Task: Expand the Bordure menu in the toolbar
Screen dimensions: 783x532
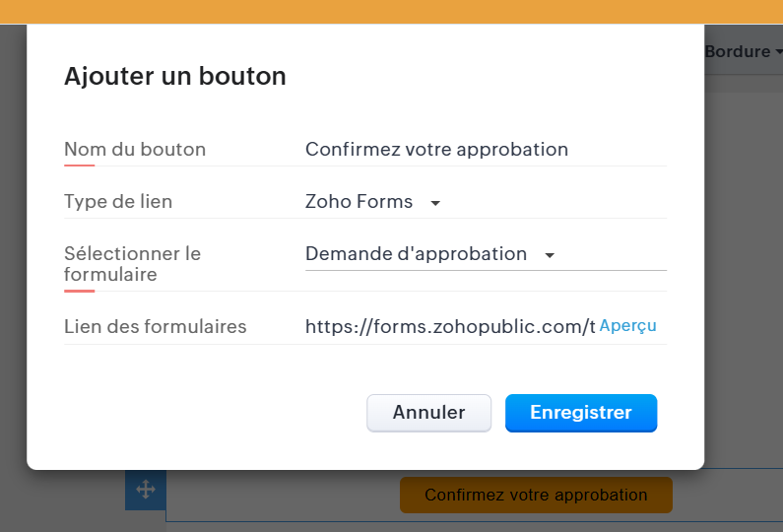Action: pos(737,51)
